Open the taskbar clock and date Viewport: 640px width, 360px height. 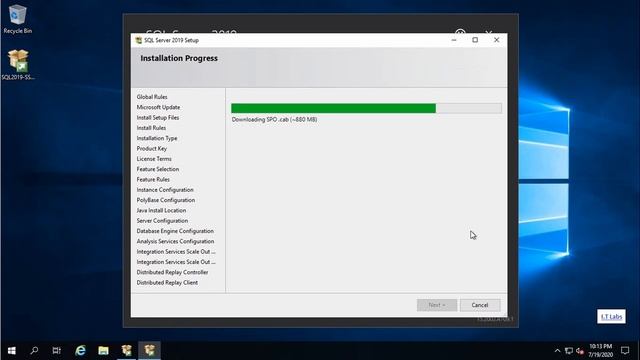tap(600, 351)
